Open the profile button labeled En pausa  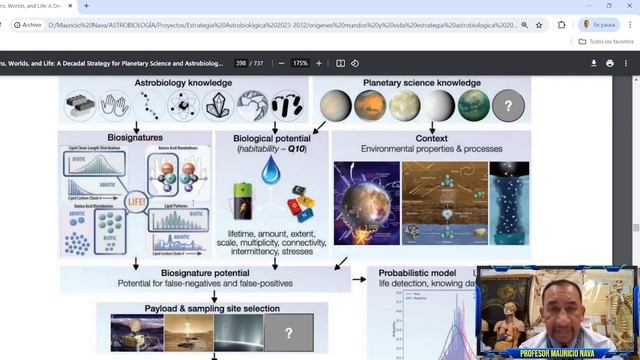tap(599, 25)
